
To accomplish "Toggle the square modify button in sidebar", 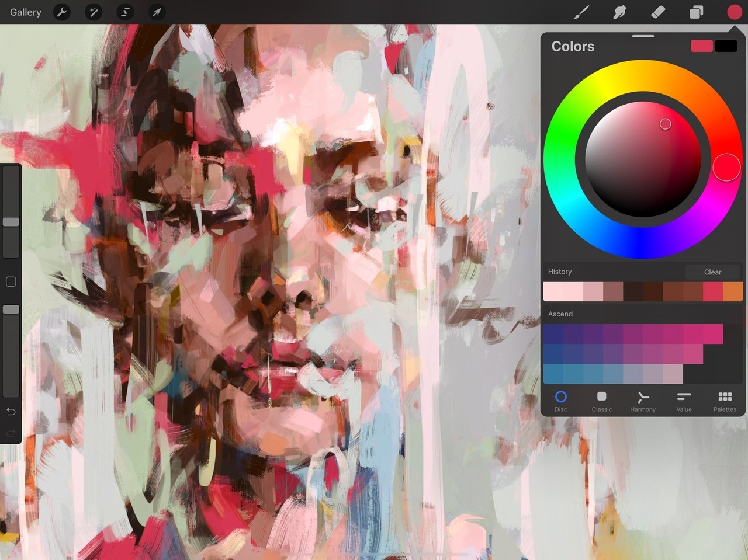I will 11,282.
